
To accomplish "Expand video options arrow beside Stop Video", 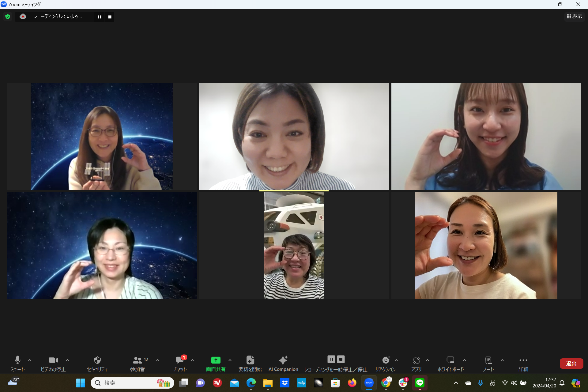I will tap(67, 360).
